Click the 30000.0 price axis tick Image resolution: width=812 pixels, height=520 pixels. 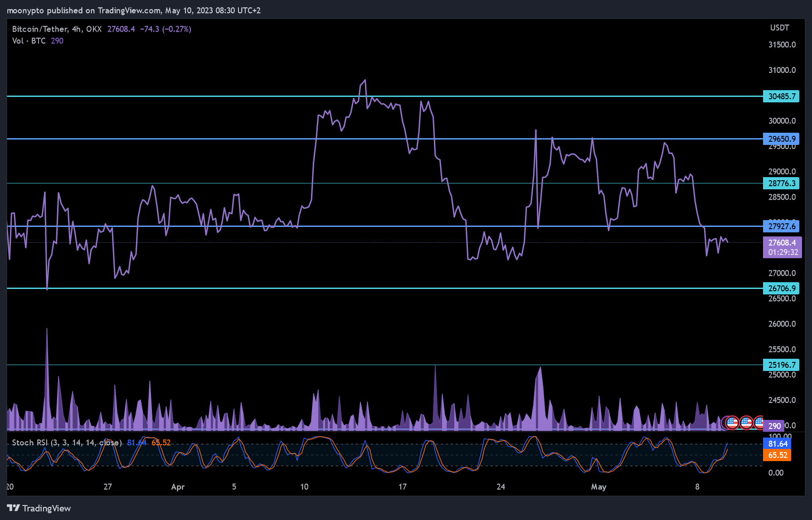(x=782, y=121)
